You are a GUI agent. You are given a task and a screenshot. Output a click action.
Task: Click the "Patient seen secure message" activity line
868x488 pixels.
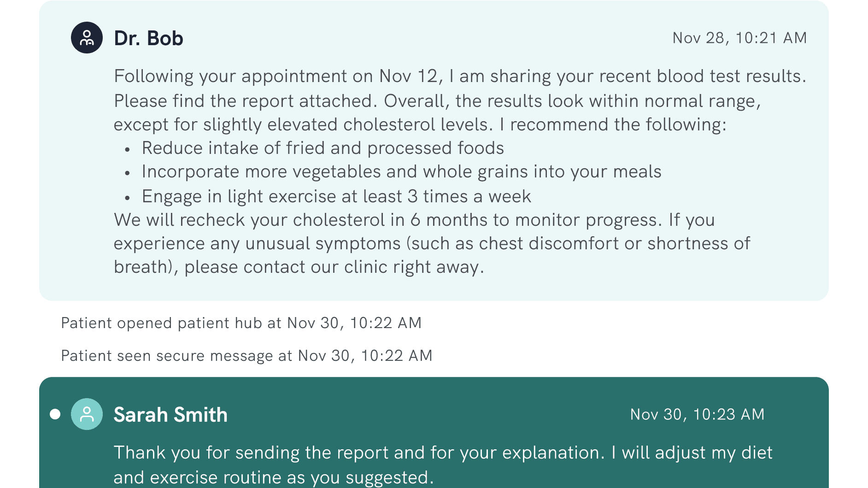click(246, 356)
